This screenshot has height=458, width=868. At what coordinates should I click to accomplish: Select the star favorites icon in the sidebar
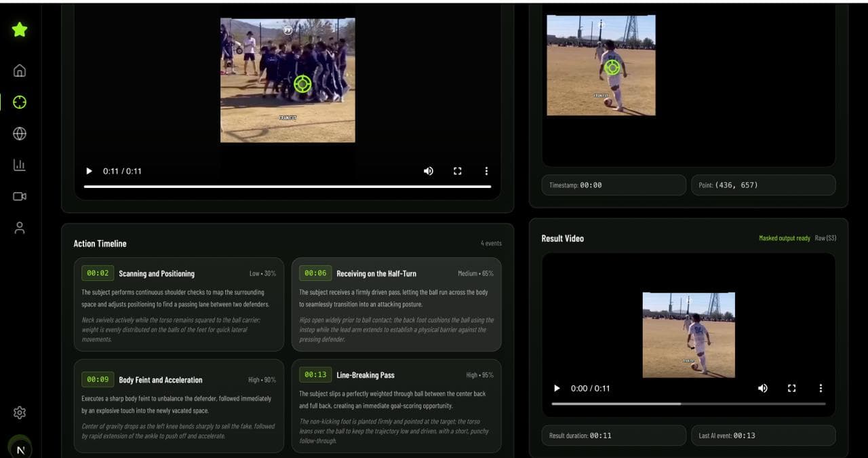[19, 29]
